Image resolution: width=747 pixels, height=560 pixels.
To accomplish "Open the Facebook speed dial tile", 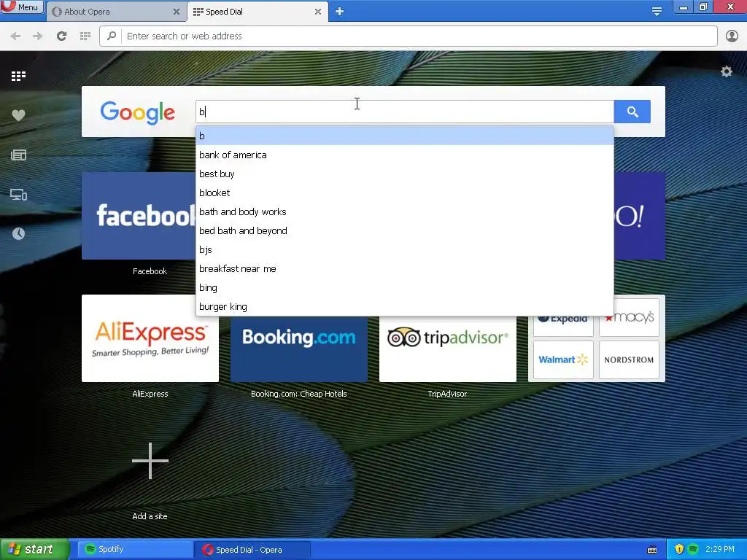I will [x=139, y=216].
